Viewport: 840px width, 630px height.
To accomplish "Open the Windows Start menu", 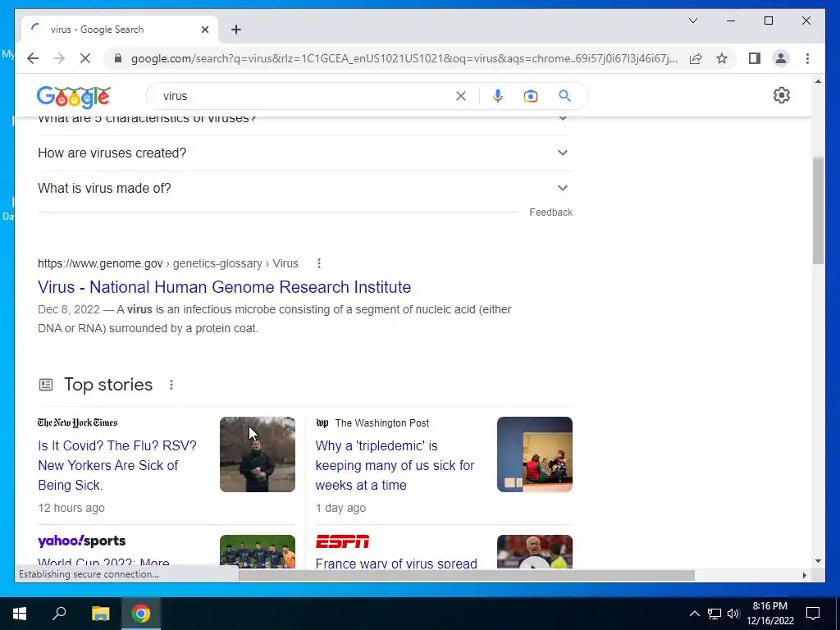I will tap(20, 614).
